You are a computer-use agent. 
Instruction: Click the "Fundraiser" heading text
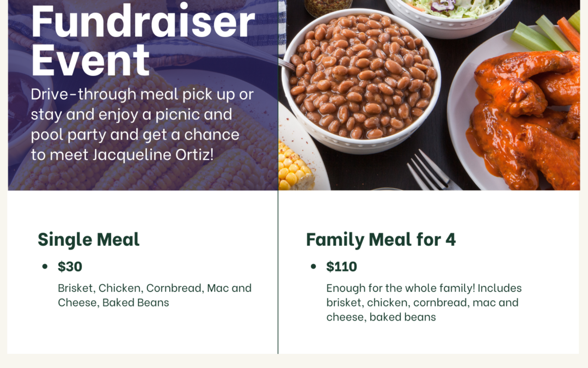143,21
